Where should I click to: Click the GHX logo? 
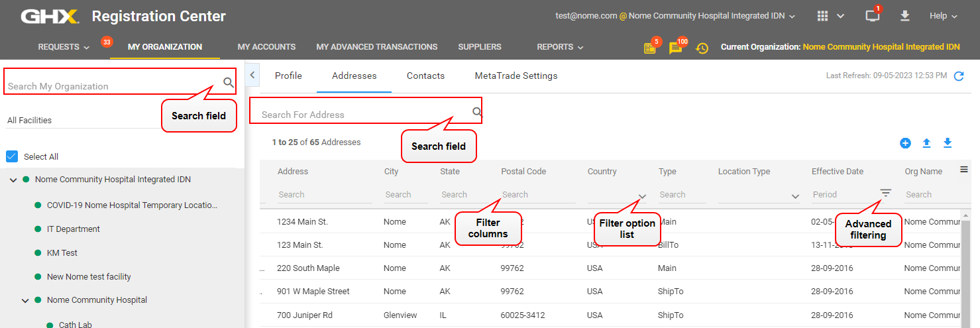[x=50, y=16]
